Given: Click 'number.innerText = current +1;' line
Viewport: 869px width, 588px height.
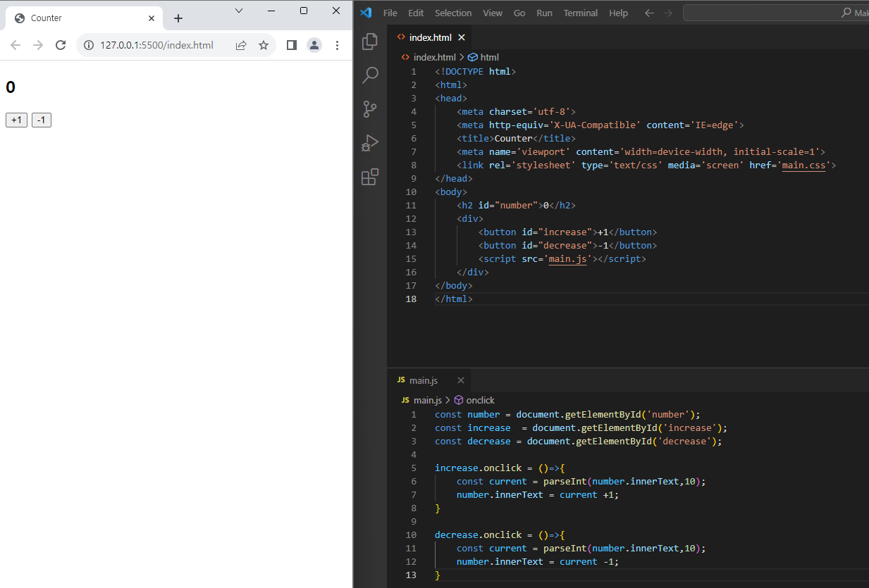Looking at the screenshot, I should pyautogui.click(x=537, y=495).
